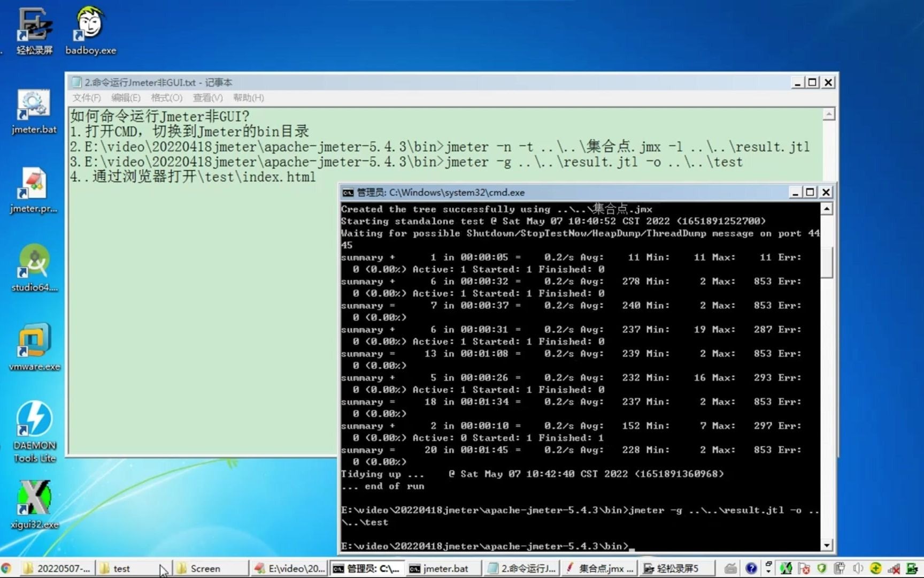Click the line '1.打开CMD，切换到Jmeter的bin目录'
This screenshot has height=578, width=924.
[x=190, y=132]
